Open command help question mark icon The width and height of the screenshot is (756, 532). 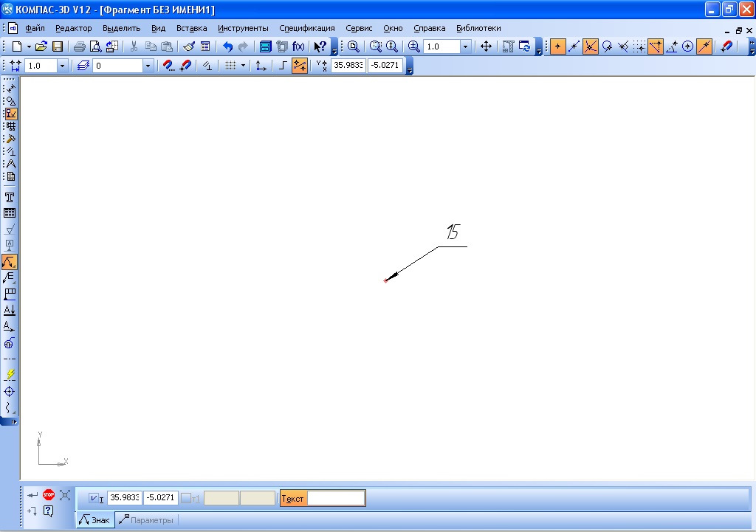(48, 511)
